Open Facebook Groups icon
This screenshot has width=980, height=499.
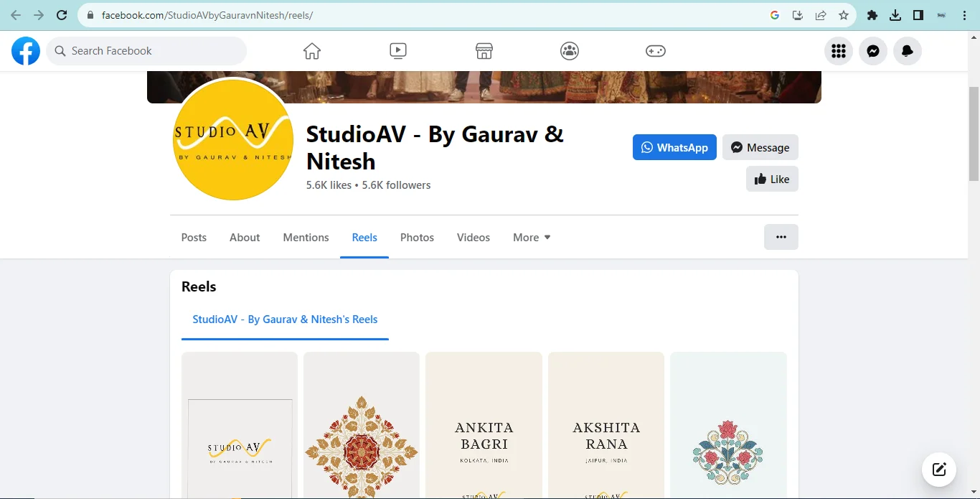coord(570,51)
